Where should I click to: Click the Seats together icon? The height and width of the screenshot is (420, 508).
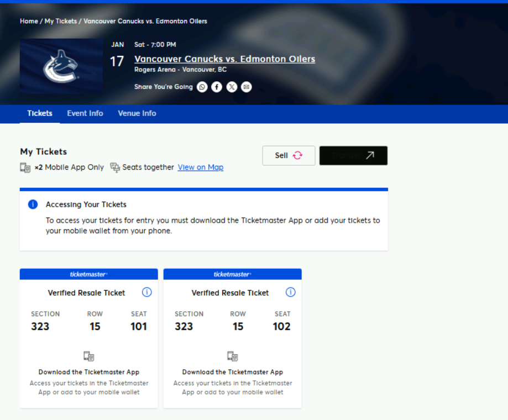115,167
